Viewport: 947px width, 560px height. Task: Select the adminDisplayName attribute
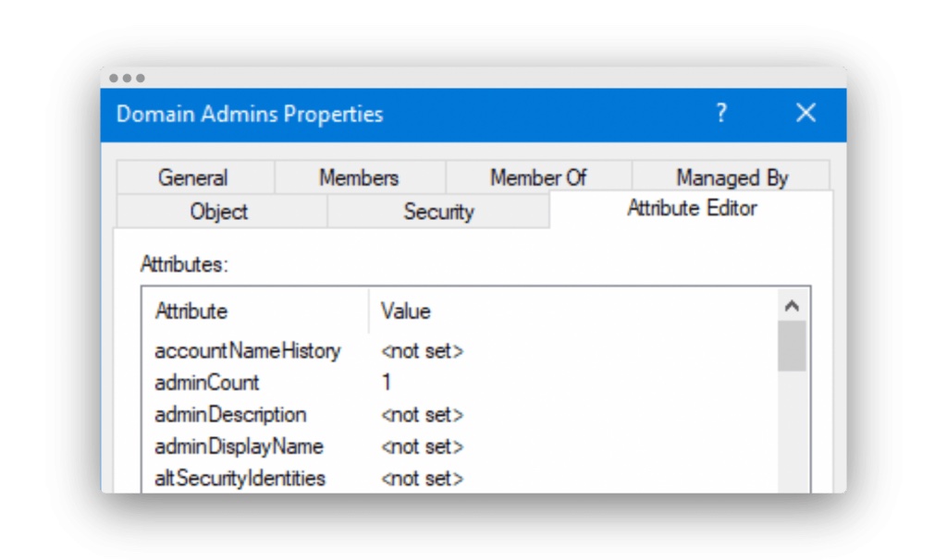coord(240,446)
